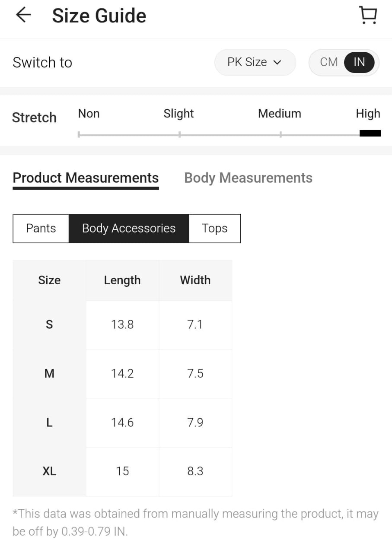Expand size region chevron arrow
This screenshot has height=553, width=392.
(x=277, y=63)
